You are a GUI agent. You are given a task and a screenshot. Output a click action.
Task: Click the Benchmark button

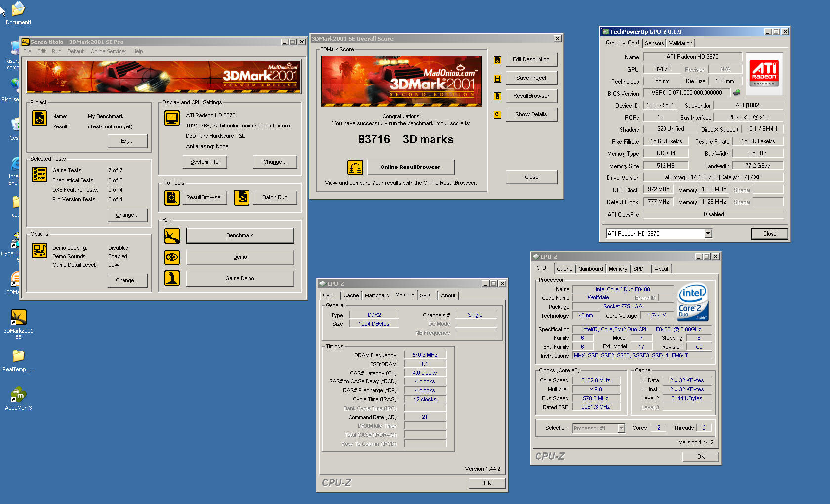click(x=240, y=236)
